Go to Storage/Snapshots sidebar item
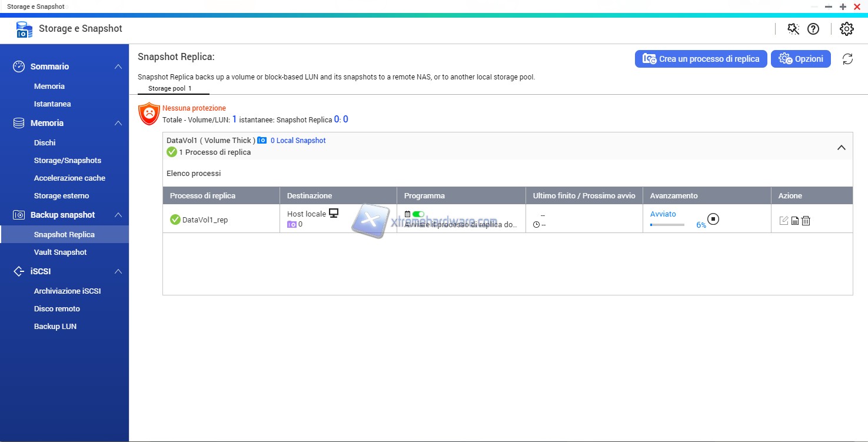The width and height of the screenshot is (868, 442). tap(68, 160)
